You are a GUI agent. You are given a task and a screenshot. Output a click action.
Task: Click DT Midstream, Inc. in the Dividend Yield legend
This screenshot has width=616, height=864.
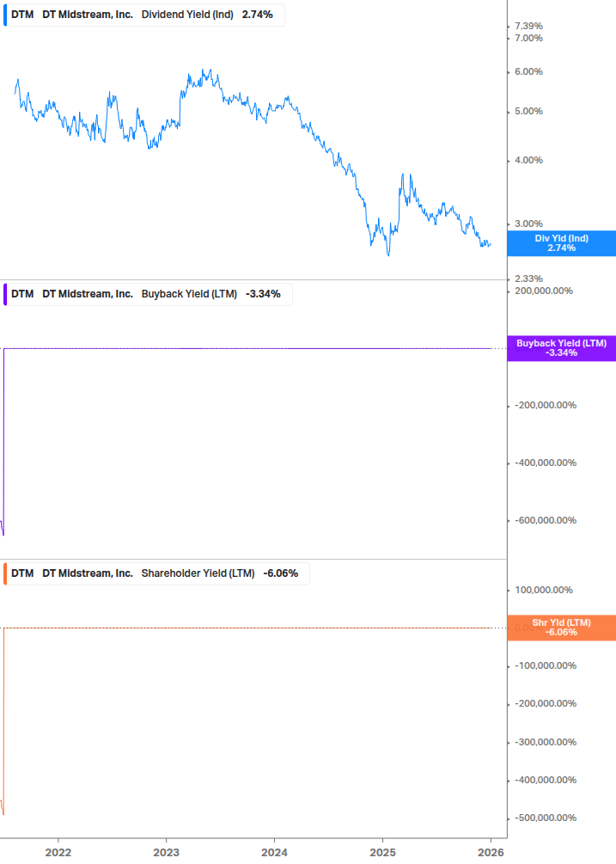coord(88,15)
